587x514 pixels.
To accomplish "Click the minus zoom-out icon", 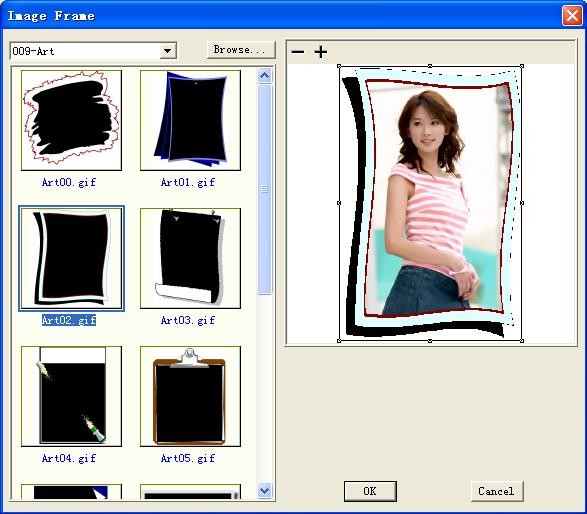I will click(x=298, y=52).
